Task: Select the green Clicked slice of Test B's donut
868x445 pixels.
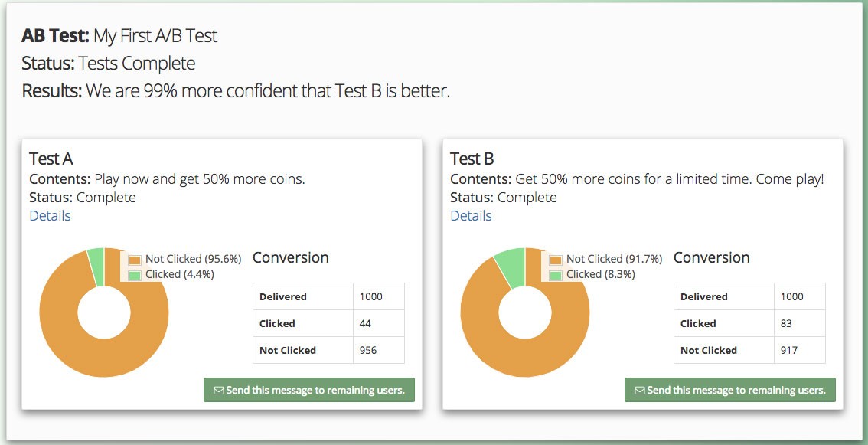Action: click(511, 263)
